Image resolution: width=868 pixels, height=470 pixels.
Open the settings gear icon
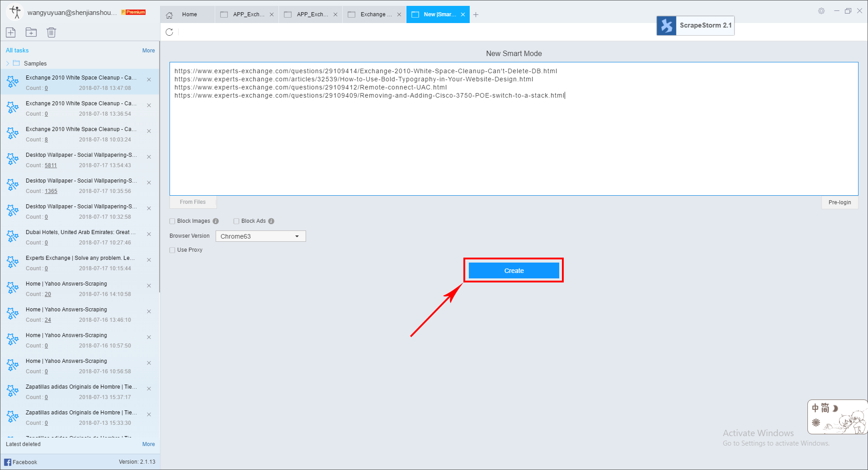click(821, 11)
